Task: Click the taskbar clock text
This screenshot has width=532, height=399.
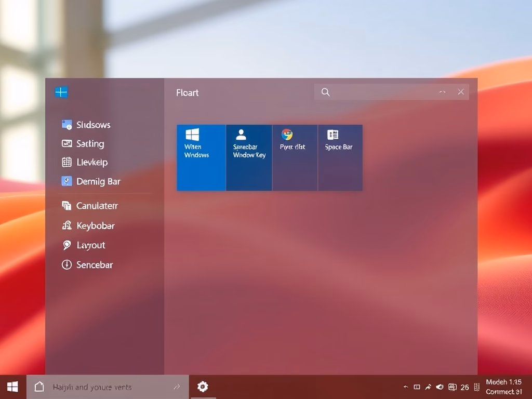Action: pyautogui.click(x=504, y=387)
